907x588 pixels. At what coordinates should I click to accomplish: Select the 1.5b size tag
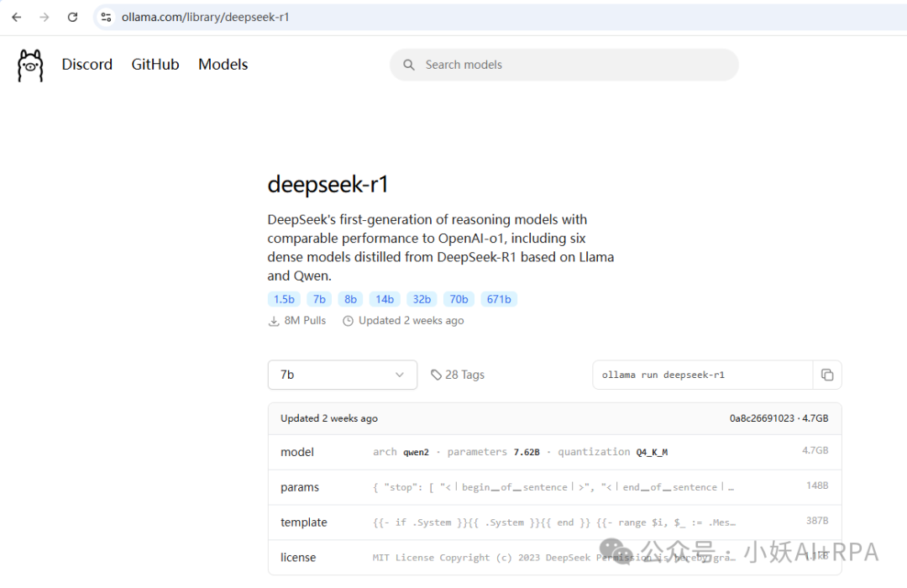coord(284,299)
